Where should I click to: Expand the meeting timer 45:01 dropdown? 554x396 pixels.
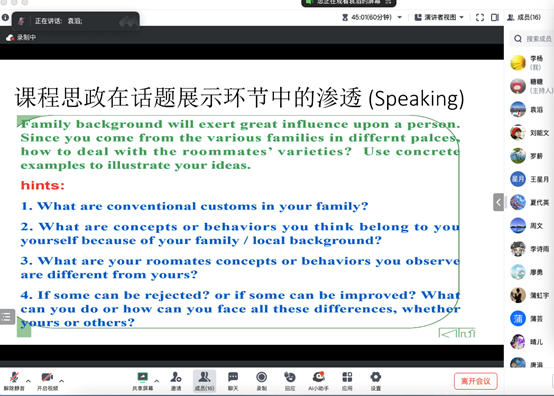pos(400,17)
